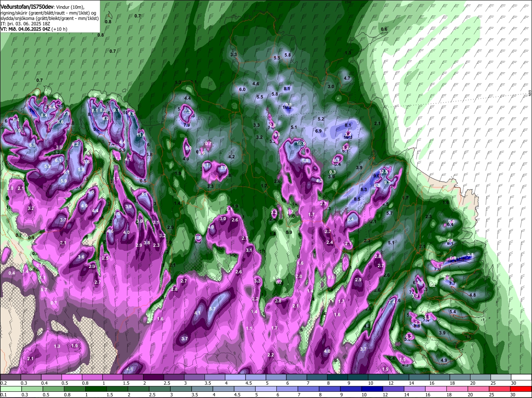
Task: Click the 11.4 precipitation value on the map
Action: tap(140, 135)
